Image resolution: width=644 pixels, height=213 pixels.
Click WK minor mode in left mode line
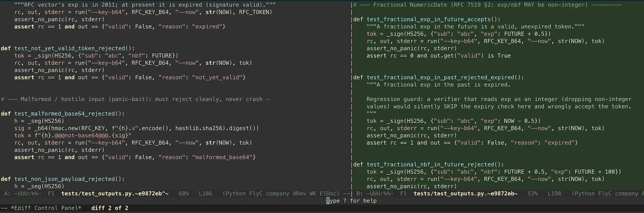[x=313, y=193]
